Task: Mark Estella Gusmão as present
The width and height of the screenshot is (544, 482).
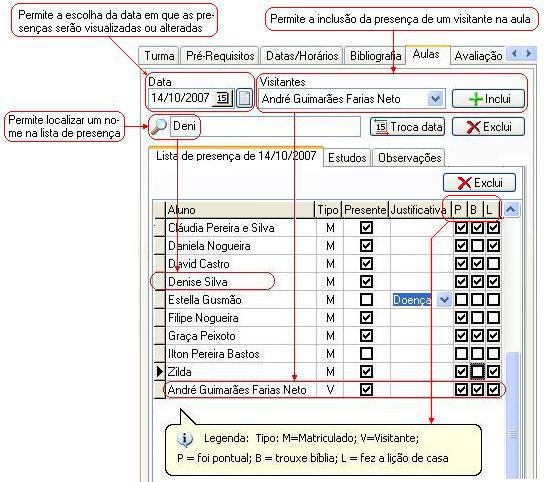Action: coord(366,299)
